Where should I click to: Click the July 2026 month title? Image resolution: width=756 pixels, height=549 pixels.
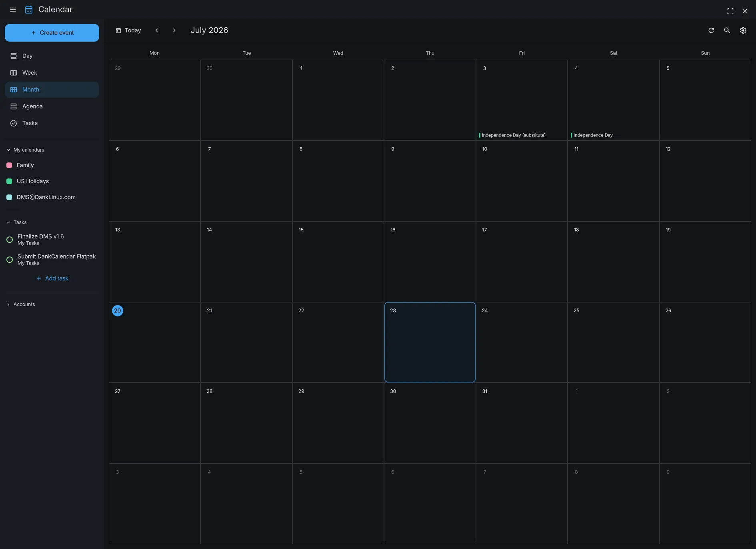coord(209,30)
